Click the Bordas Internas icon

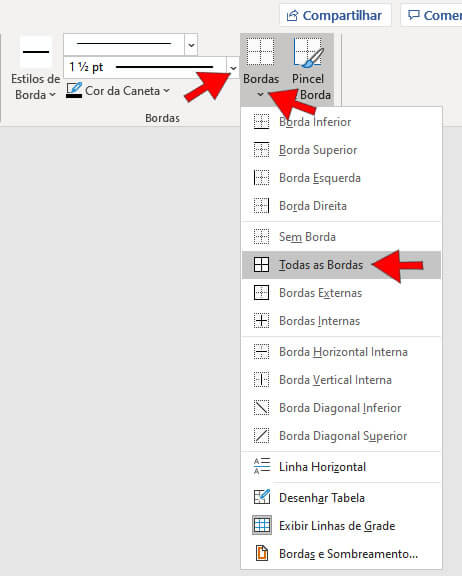pyautogui.click(x=261, y=321)
